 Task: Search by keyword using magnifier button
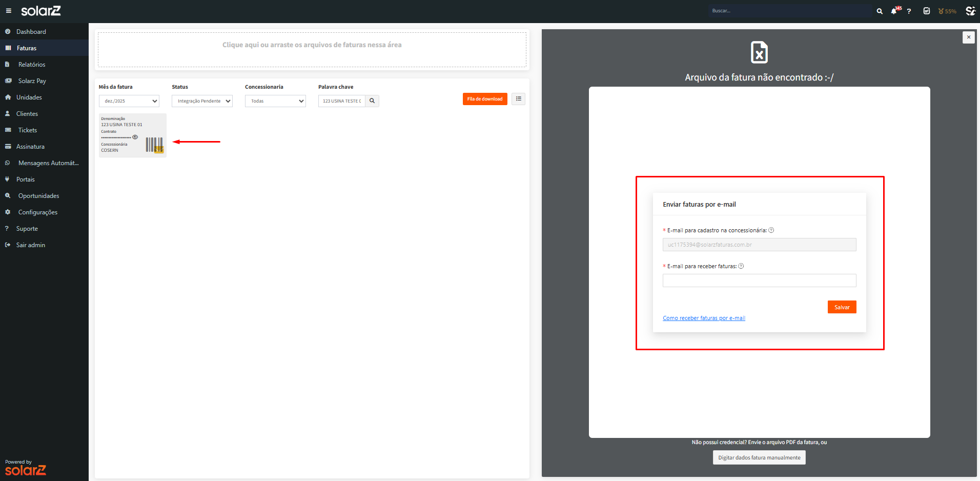(372, 101)
